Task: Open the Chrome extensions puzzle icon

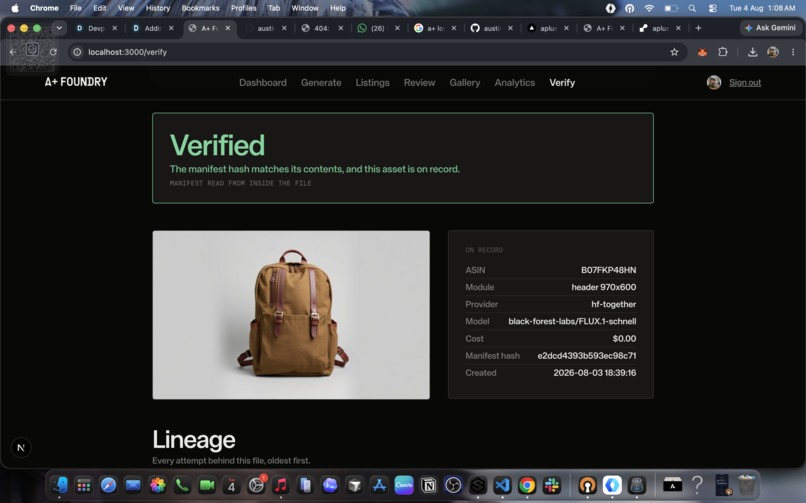Action: [723, 52]
